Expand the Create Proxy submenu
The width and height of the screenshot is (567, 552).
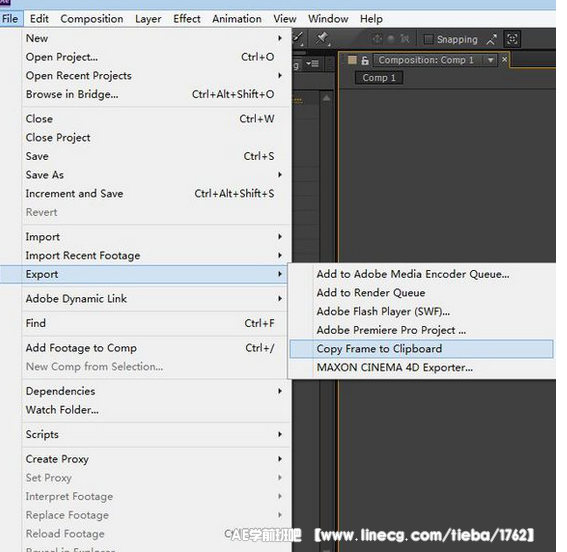[x=155, y=459]
